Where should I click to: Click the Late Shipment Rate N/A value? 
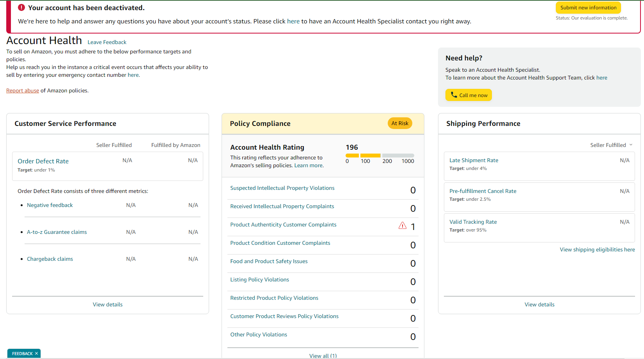click(x=624, y=160)
